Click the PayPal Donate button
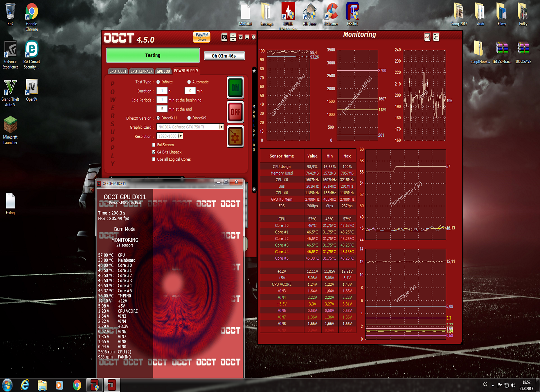The image size is (540, 392). point(201,37)
